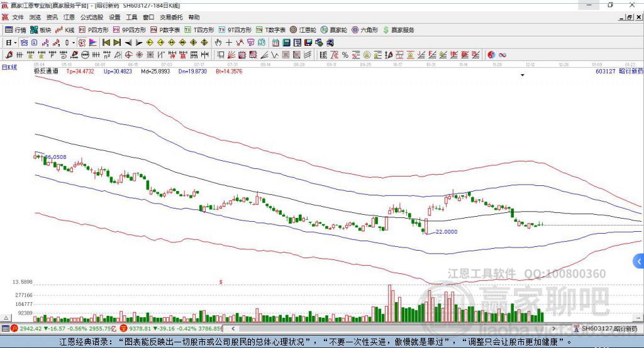Open the calendar icon
This screenshot has height=348, width=644.
[x=275, y=43]
